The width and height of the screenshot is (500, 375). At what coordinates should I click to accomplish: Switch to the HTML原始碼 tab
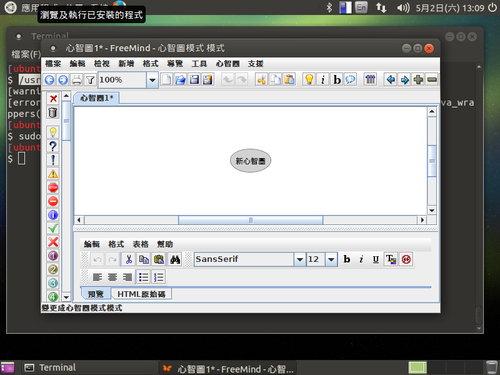pyautogui.click(x=141, y=294)
